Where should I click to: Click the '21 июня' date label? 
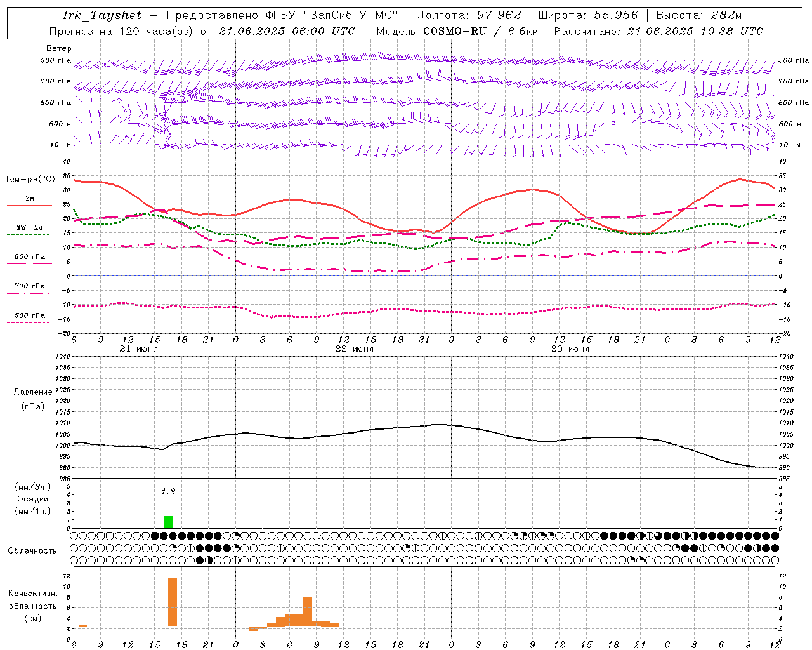click(139, 349)
